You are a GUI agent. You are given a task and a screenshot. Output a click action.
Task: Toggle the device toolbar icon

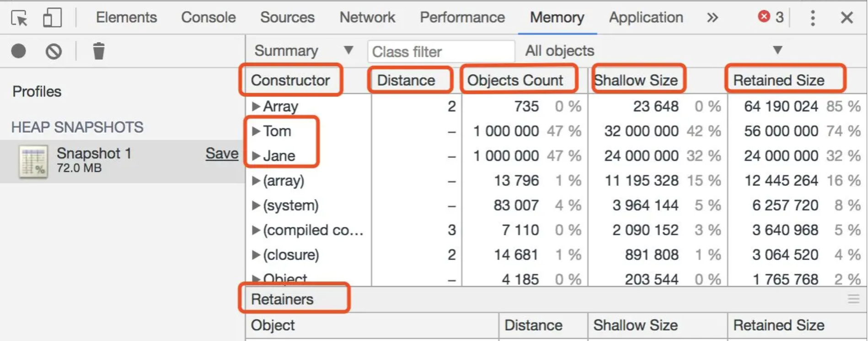click(52, 18)
